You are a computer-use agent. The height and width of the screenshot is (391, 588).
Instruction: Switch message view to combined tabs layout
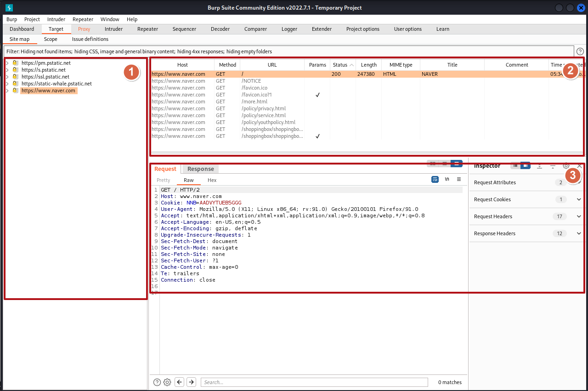click(456, 163)
